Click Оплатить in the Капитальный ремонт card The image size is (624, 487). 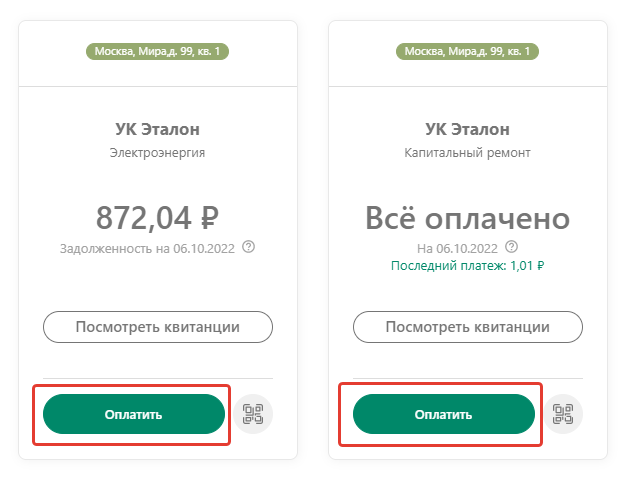tap(444, 414)
